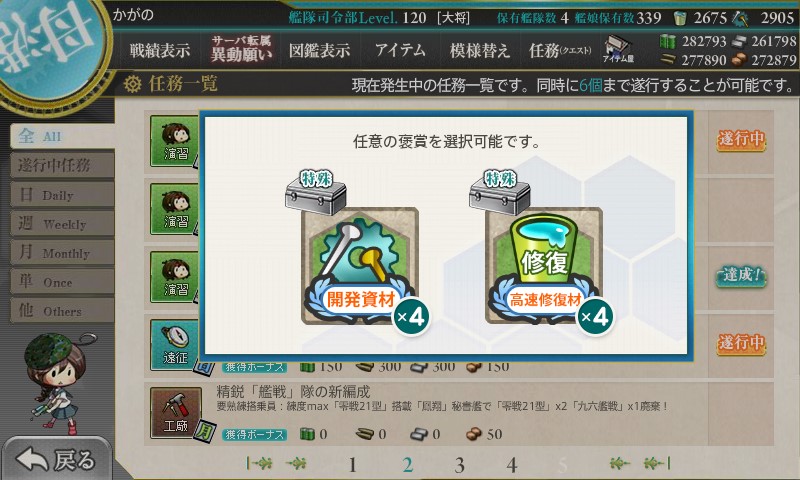Claim the 達成! completed quest
Image resolution: width=800 pixels, height=480 pixels.
click(x=741, y=275)
